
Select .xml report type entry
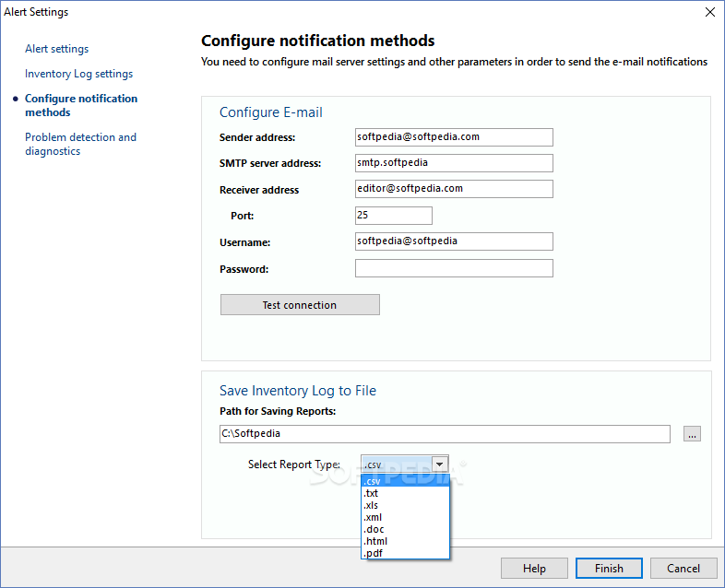tap(373, 517)
